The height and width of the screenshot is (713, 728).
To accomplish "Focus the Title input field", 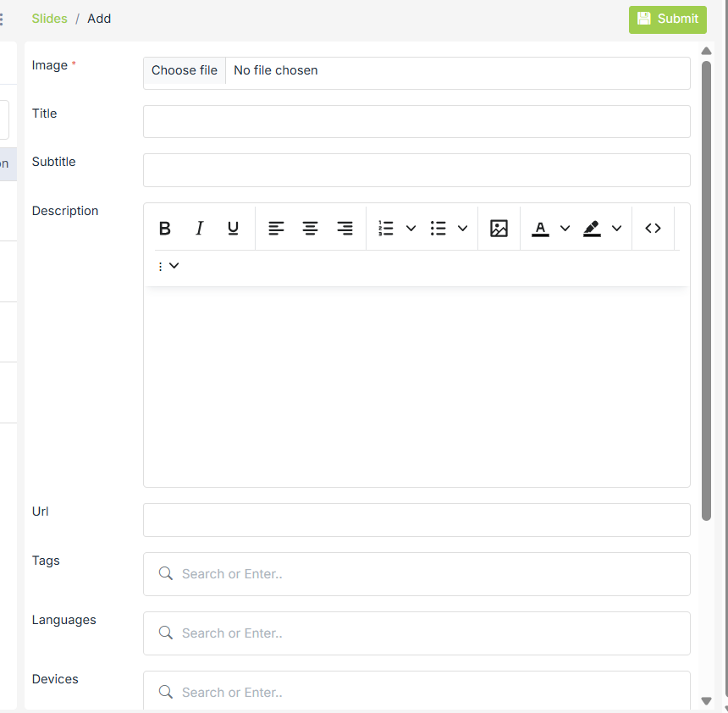I will coord(416,122).
